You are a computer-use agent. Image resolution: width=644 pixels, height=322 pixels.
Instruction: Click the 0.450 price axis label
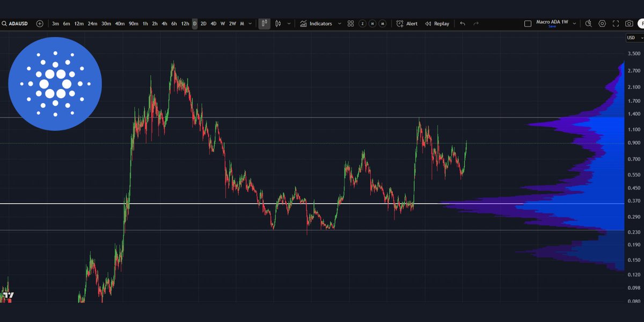[x=634, y=188]
